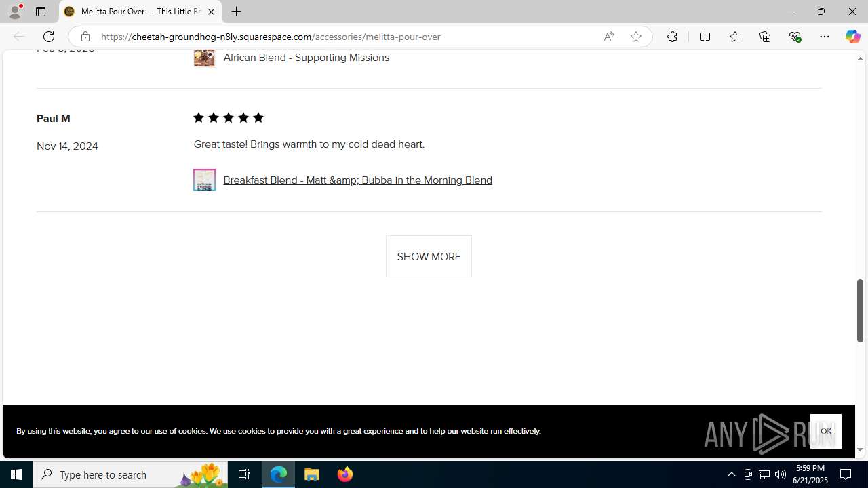Viewport: 868px width, 488px height.
Task: Refresh the current page
Action: coord(49,37)
